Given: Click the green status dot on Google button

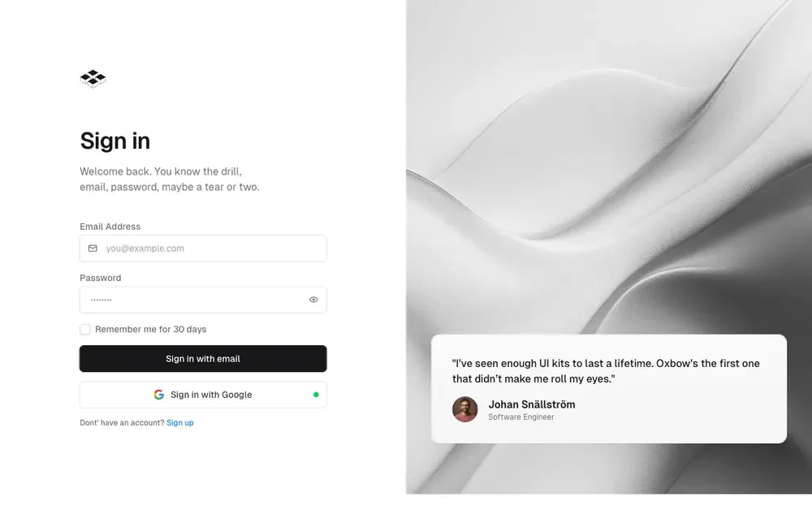Looking at the screenshot, I should [316, 395].
